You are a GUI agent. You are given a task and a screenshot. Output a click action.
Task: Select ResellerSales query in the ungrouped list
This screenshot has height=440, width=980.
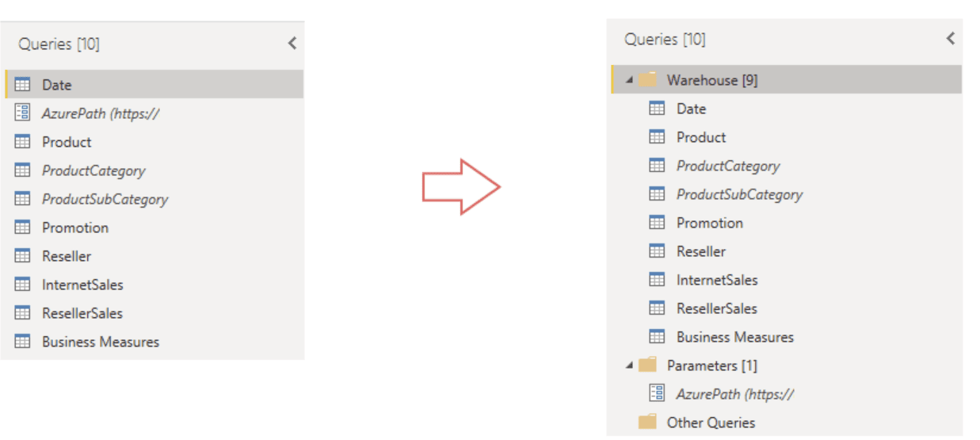click(x=82, y=313)
